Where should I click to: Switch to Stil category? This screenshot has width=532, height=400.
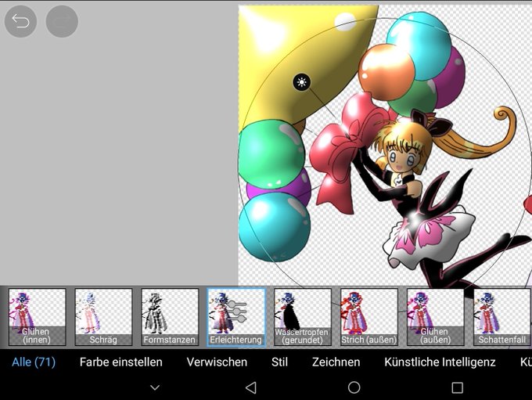click(x=279, y=362)
